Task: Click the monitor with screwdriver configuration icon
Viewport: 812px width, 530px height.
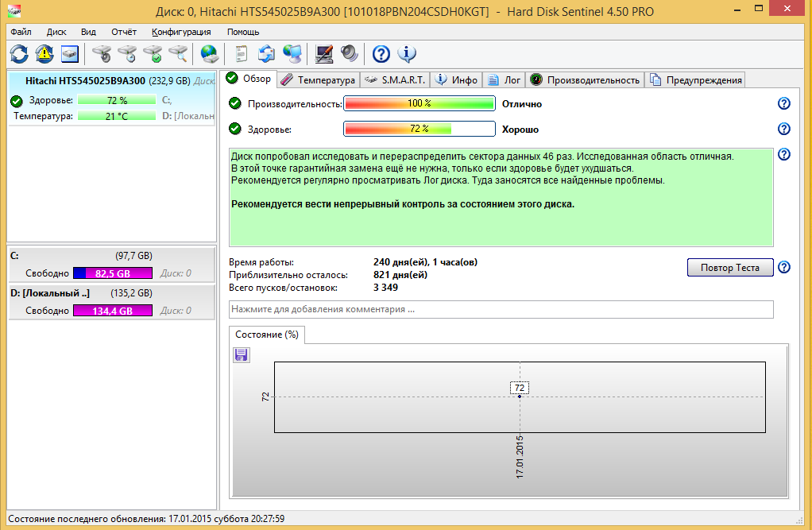Action: (x=323, y=54)
